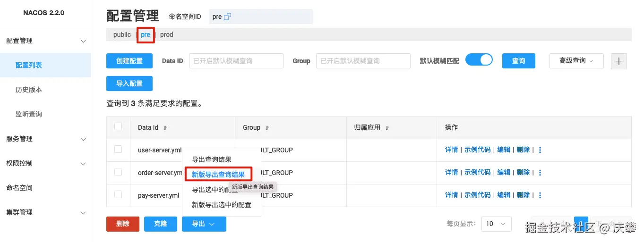Open the page size dropdown showing 10
This screenshot has width=644, height=242.
[496, 224]
